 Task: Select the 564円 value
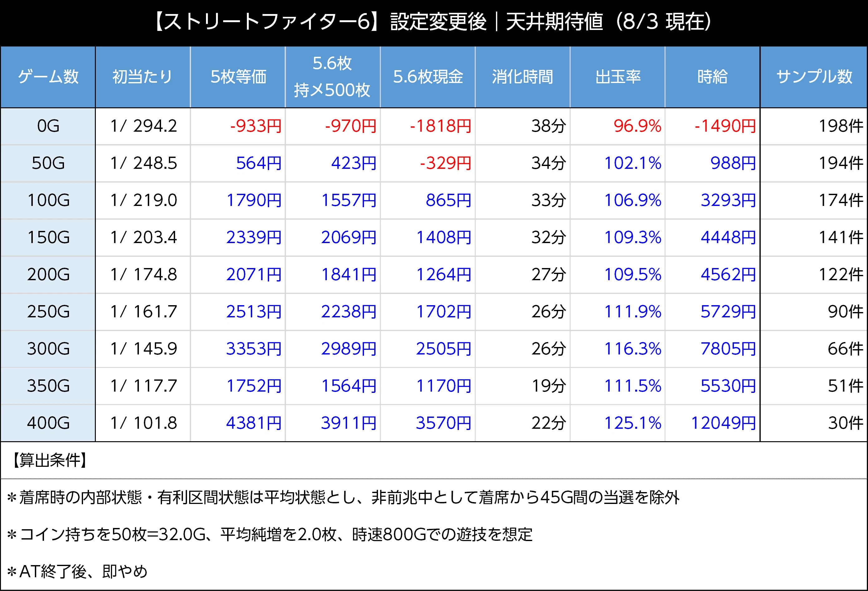click(x=259, y=163)
